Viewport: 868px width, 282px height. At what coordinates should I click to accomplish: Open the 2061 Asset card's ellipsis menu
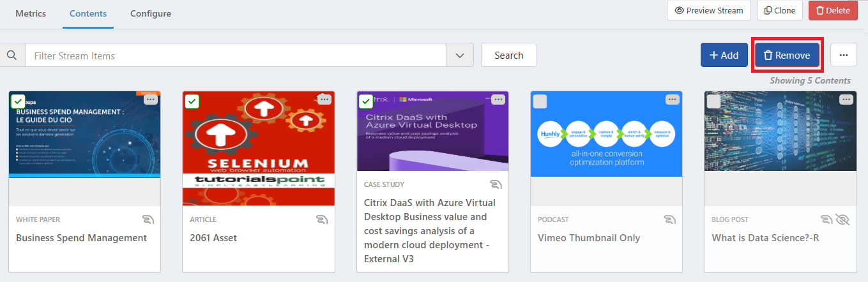pyautogui.click(x=324, y=100)
